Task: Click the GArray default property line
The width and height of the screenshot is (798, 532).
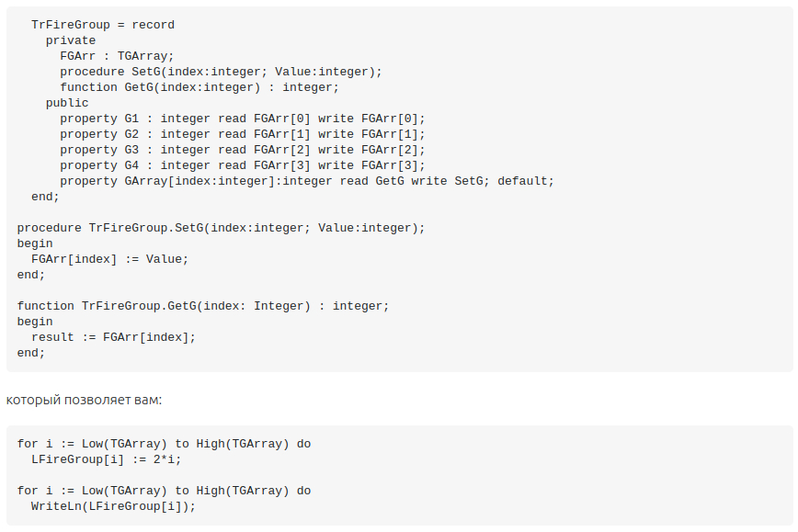Action: click(307, 181)
